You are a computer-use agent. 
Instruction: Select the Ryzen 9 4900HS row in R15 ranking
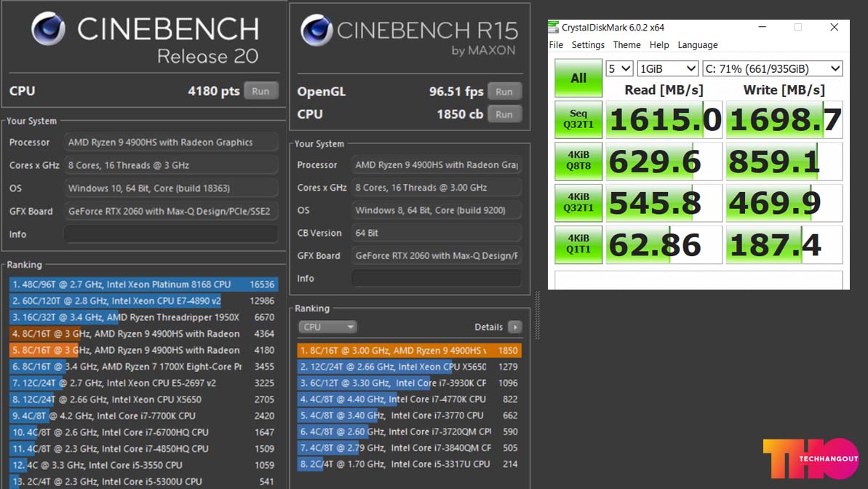[409, 351]
